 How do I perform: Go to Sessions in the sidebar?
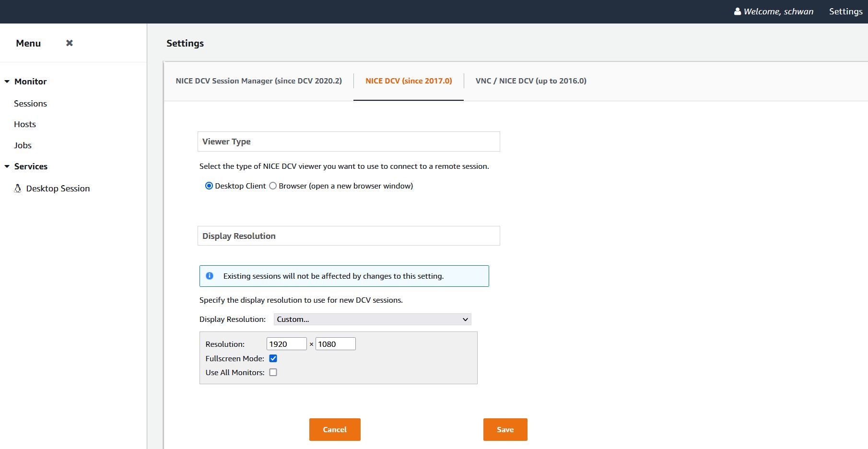30,104
